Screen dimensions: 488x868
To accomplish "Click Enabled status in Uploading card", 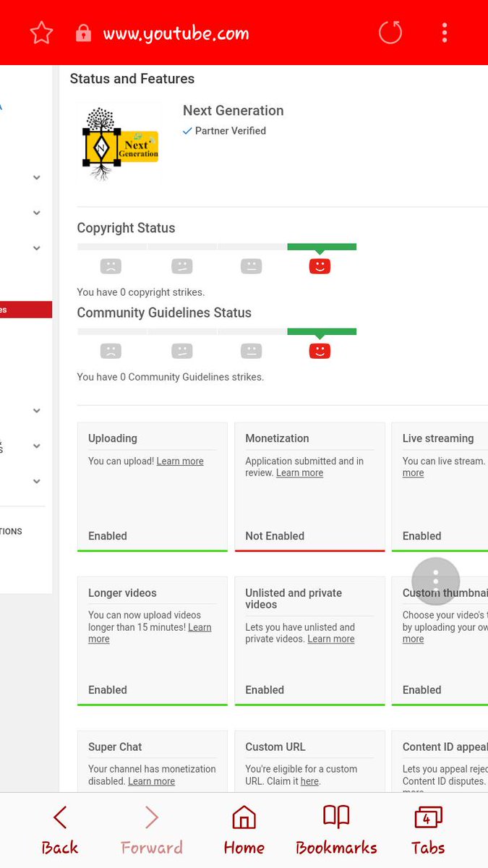I will click(108, 536).
